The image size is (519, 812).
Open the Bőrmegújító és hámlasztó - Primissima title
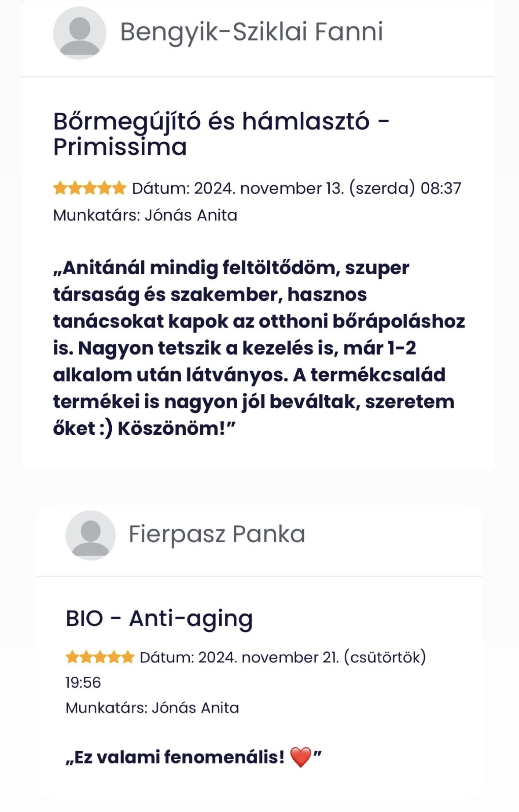pyautogui.click(x=221, y=134)
